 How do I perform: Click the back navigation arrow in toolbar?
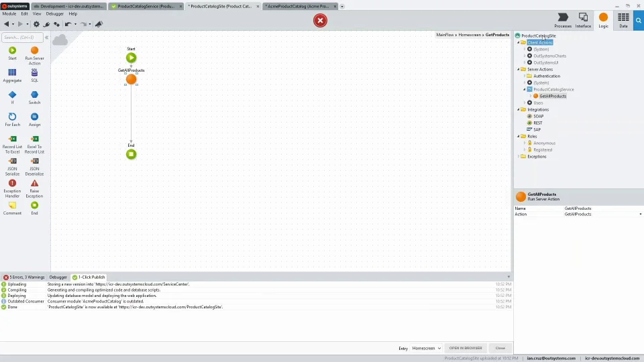[x=7, y=24]
